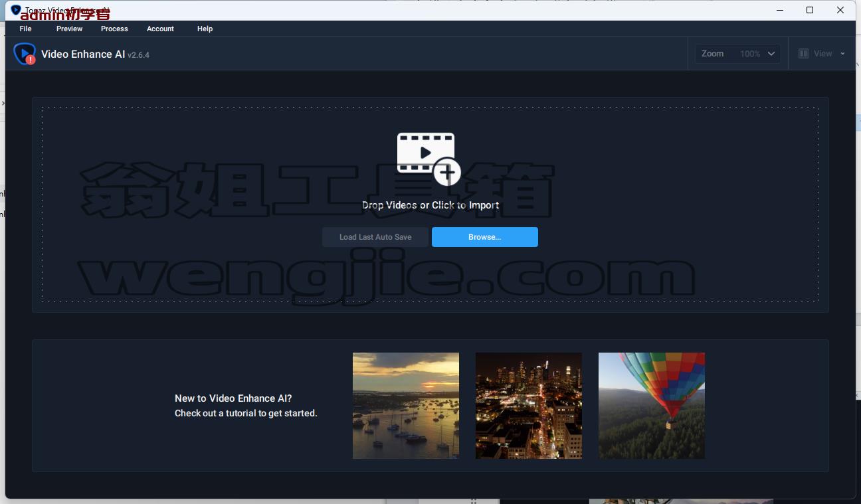Click 'Drop Videos or Click to Import' text
Image resolution: width=861 pixels, height=504 pixels.
pyautogui.click(x=430, y=205)
